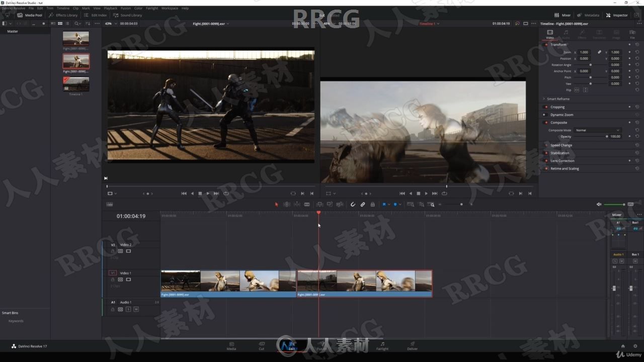Screen dimensions: 644x362
Task: Play the timeline viewer forward
Action: (426, 194)
